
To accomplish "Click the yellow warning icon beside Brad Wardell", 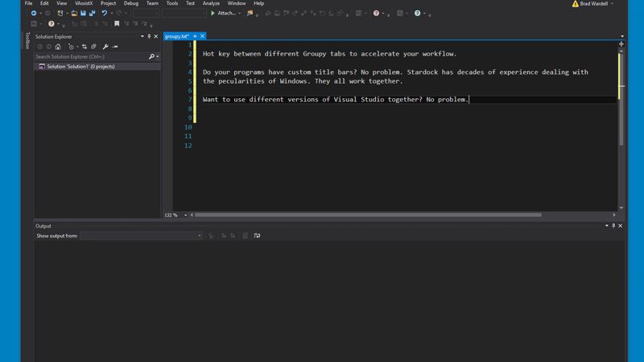I will 575,4.
